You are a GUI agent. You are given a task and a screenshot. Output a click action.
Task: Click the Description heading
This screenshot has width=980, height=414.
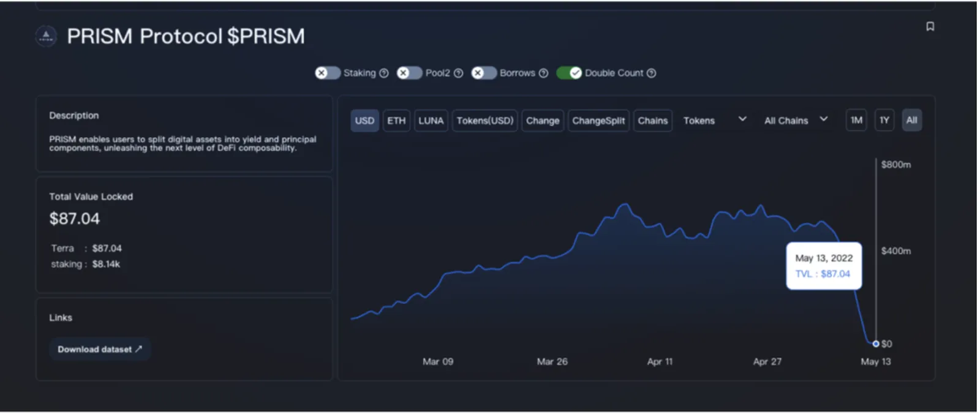pos(74,115)
